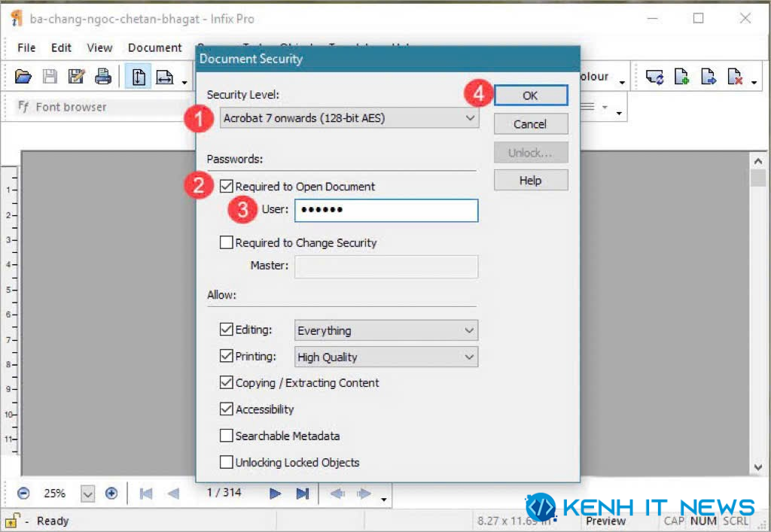Expand the Editing 'Everything' dropdown

click(386, 330)
